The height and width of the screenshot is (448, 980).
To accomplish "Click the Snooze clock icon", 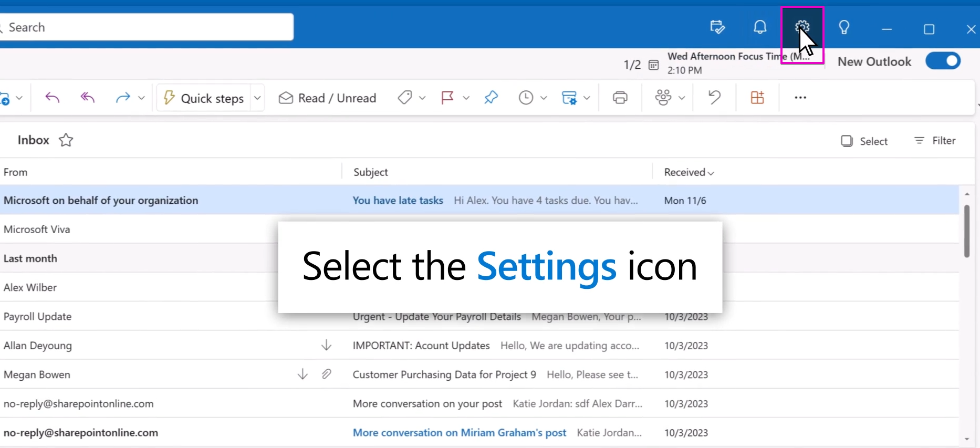I will click(x=526, y=98).
